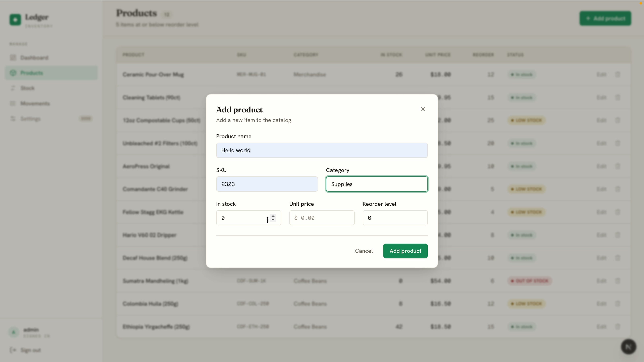This screenshot has width=644, height=362.
Task: Click the In stock number field
Action: pos(248,218)
